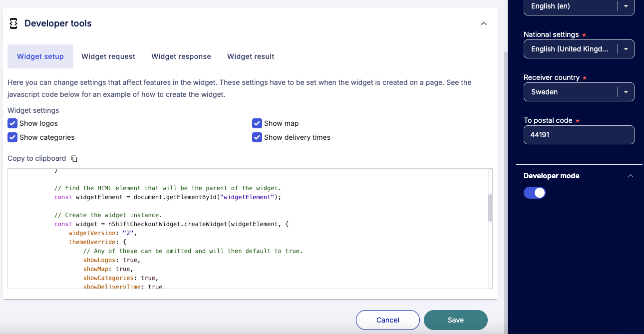Click the showCategories: true code line

[121, 278]
